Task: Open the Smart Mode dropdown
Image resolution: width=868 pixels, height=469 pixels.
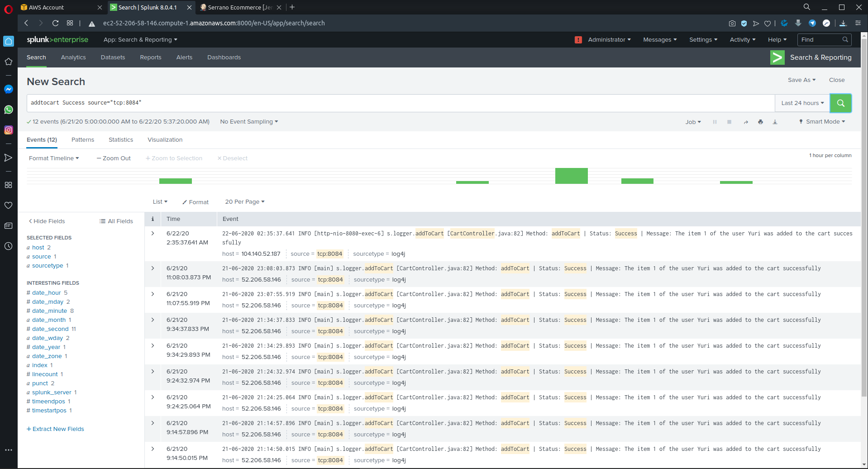Action: 822,122
